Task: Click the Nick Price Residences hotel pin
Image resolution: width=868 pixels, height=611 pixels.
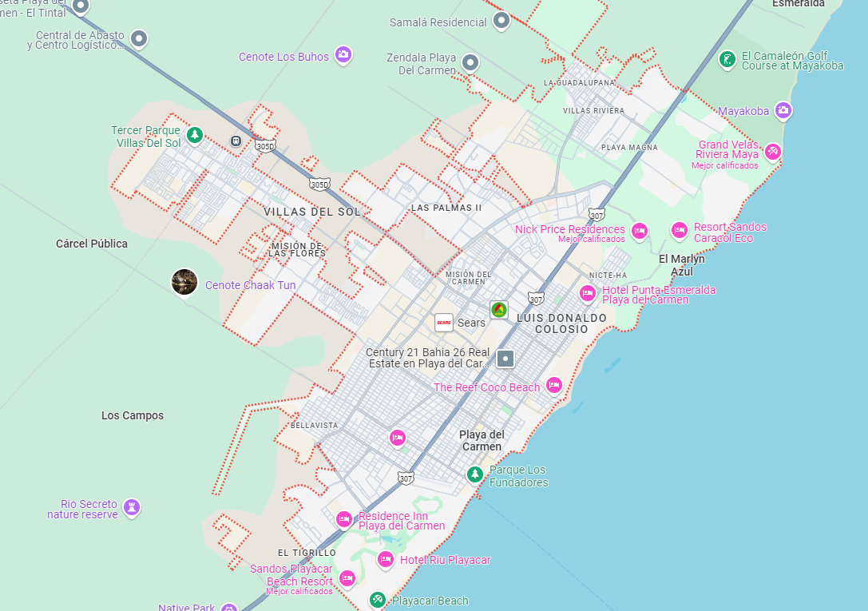Action: click(x=640, y=231)
